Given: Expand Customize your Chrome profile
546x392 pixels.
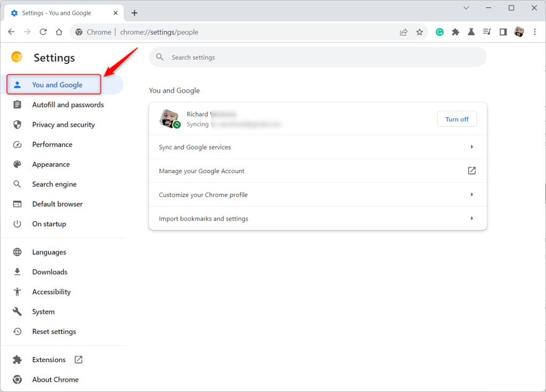Looking at the screenshot, I should (317, 194).
